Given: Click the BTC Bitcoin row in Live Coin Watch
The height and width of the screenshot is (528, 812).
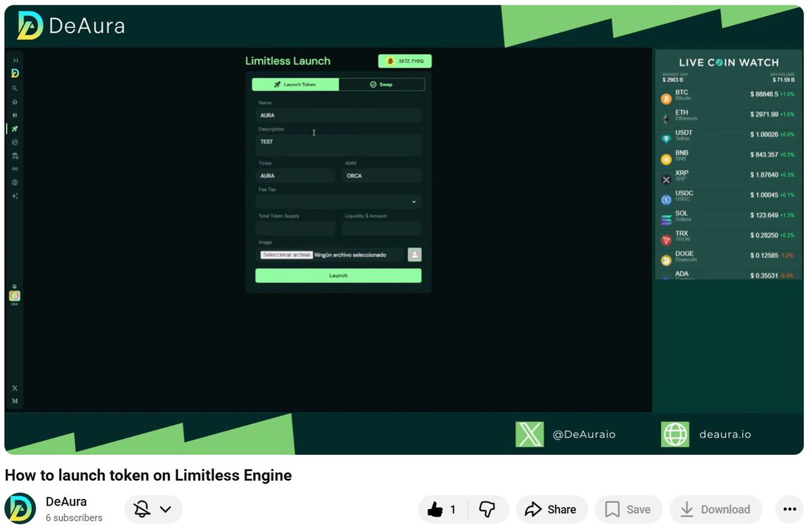Looking at the screenshot, I should (x=728, y=98).
